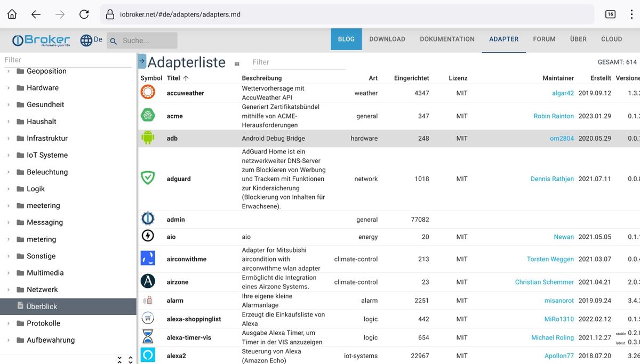
Task: Click the browser back arrow
Action: 36,14
